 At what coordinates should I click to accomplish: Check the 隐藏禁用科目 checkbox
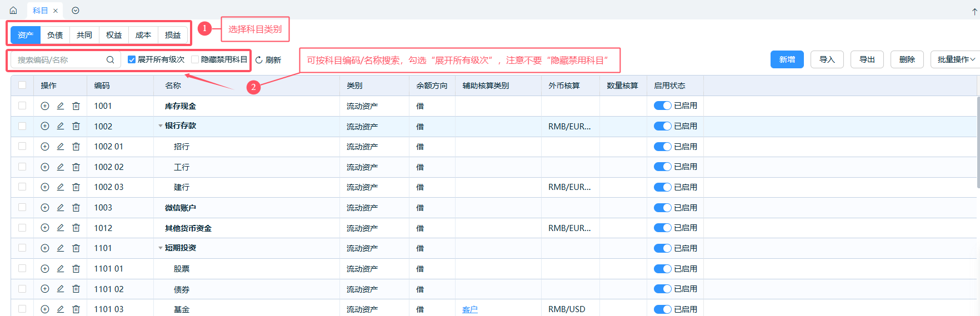tap(195, 59)
